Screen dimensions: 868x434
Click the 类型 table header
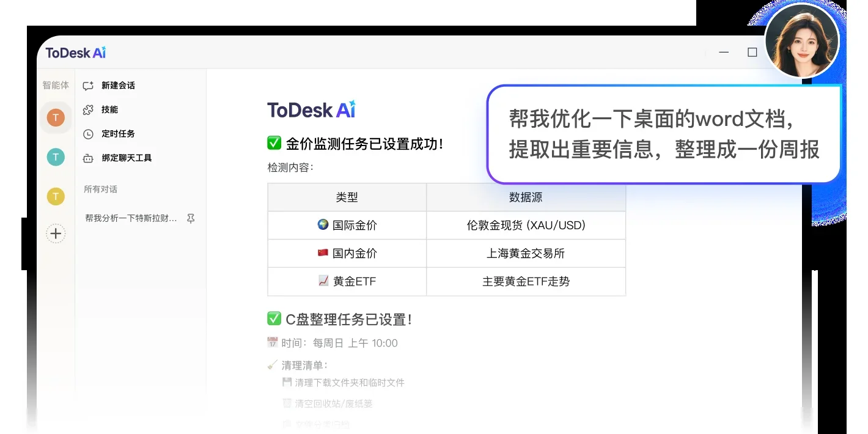pyautogui.click(x=347, y=197)
